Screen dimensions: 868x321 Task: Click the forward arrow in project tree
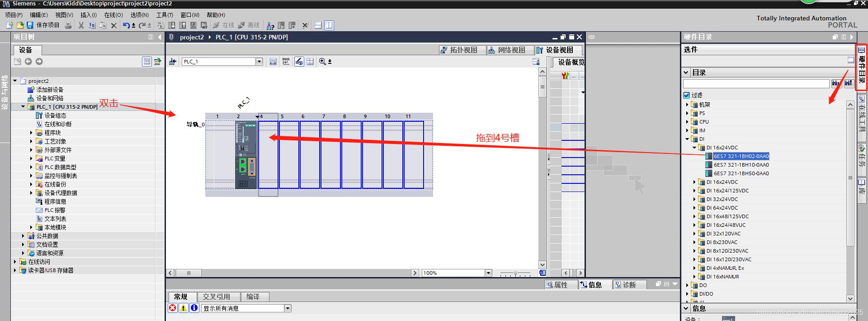[39, 62]
